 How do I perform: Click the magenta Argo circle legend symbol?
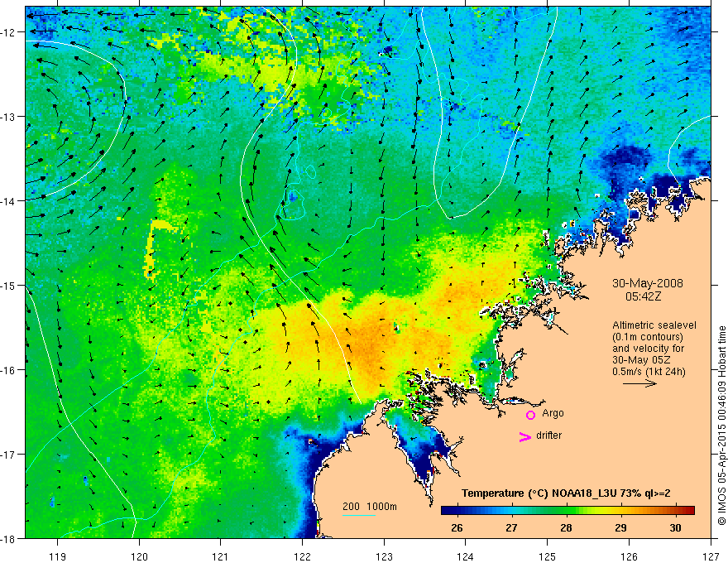pyautogui.click(x=530, y=415)
